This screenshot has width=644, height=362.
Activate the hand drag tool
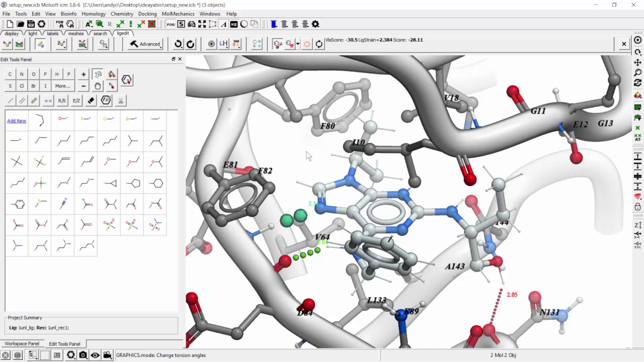pyautogui.click(x=98, y=86)
